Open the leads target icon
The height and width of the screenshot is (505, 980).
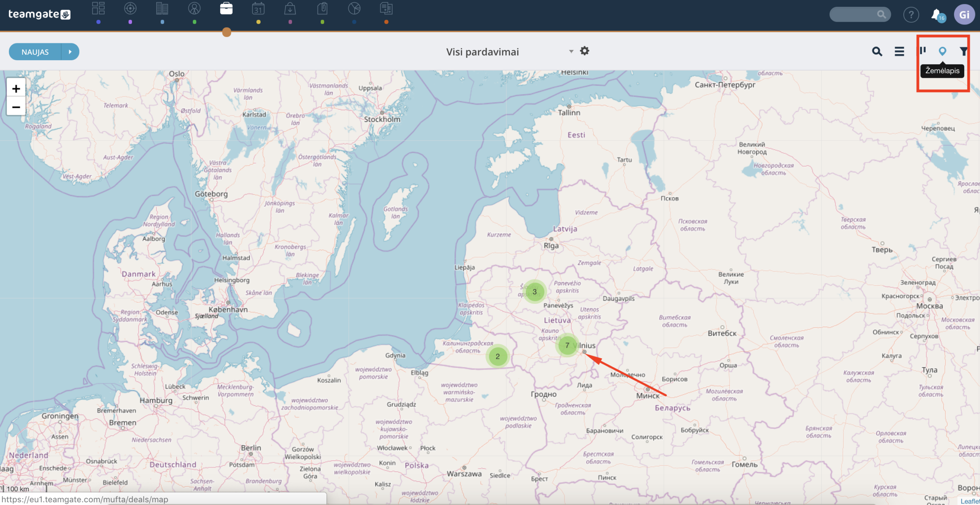coord(130,8)
